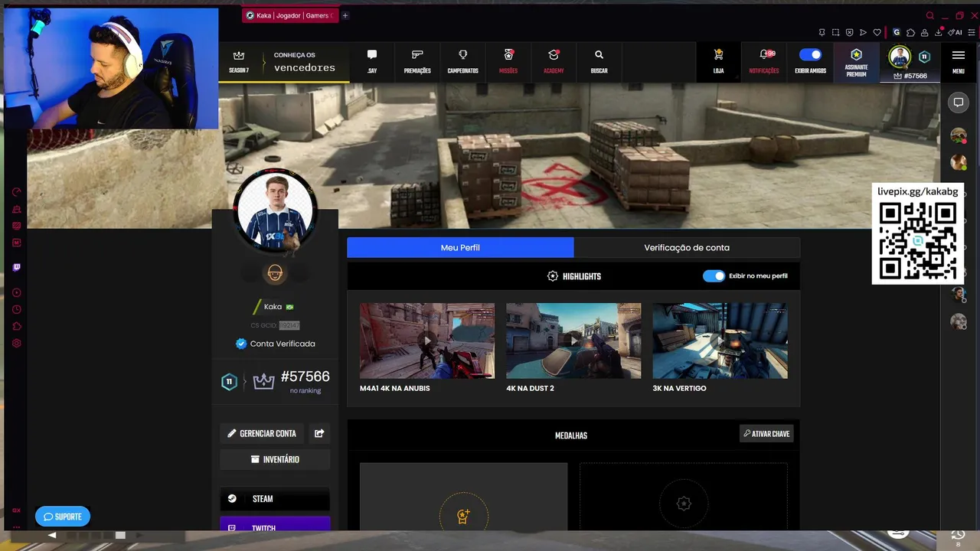980x551 pixels.
Task: Click second friend avatar with green status
Action: (x=959, y=162)
